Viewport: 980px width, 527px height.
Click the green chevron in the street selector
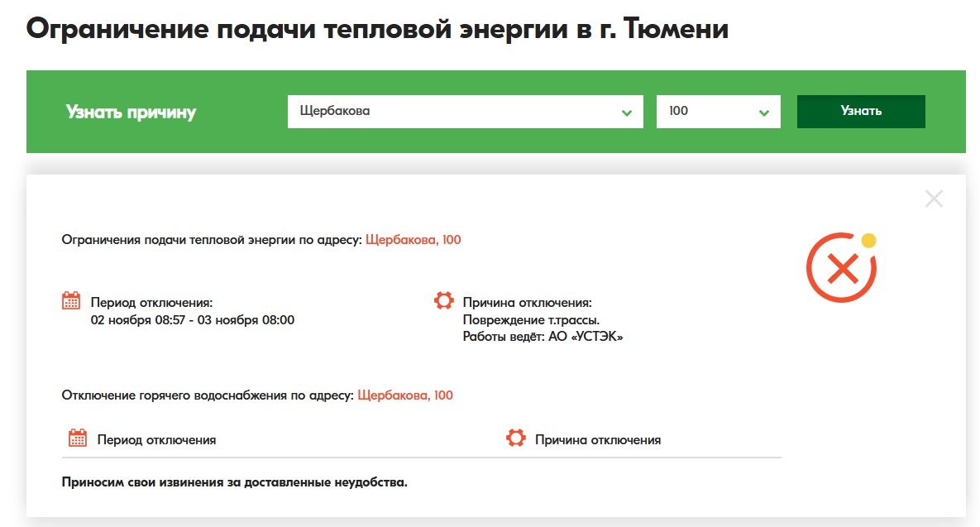[627, 113]
